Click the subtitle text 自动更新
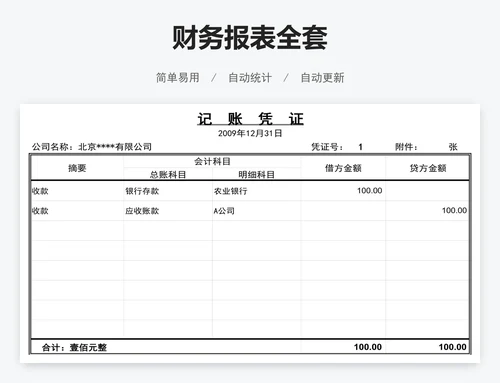Viewport: 500px width, 383px height. (322, 78)
